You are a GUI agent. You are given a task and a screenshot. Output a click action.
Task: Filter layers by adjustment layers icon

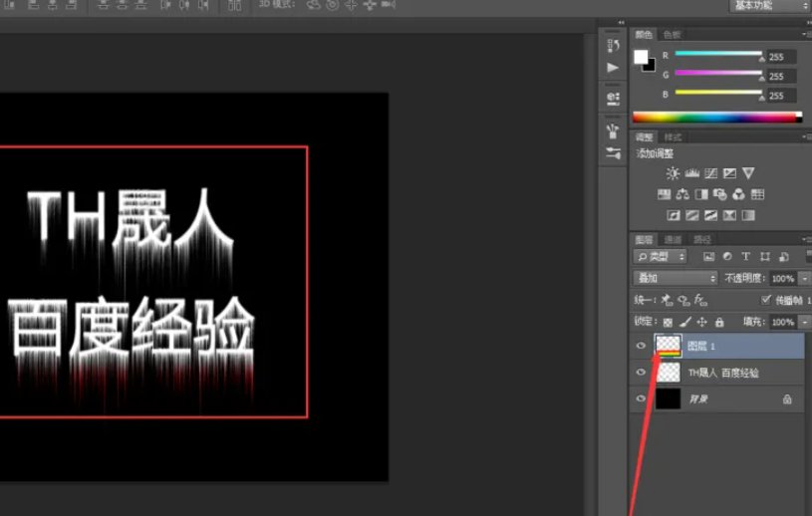[727, 257]
